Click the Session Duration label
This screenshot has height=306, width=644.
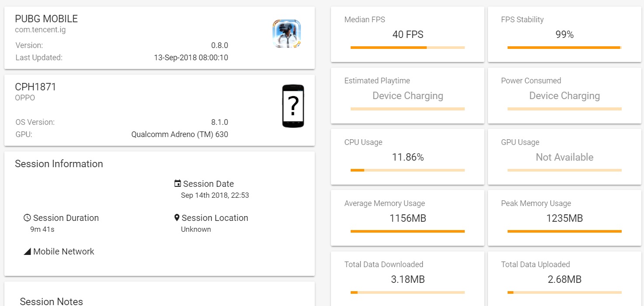(66, 218)
